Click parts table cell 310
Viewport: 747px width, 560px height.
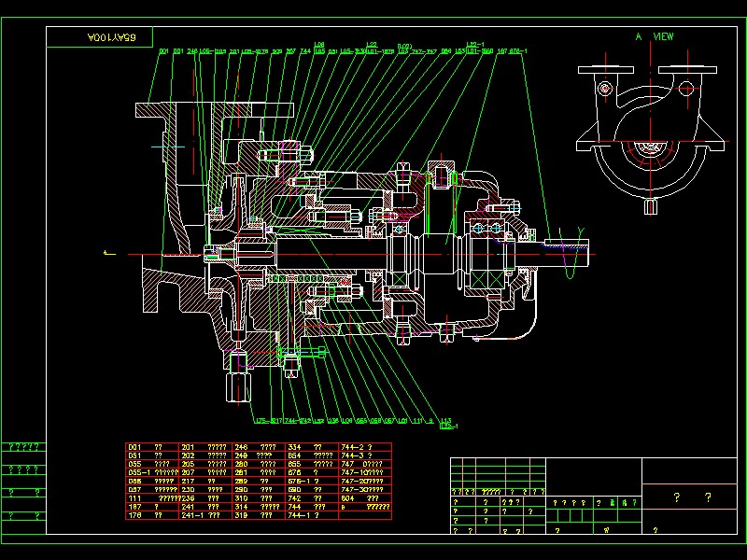[260, 498]
